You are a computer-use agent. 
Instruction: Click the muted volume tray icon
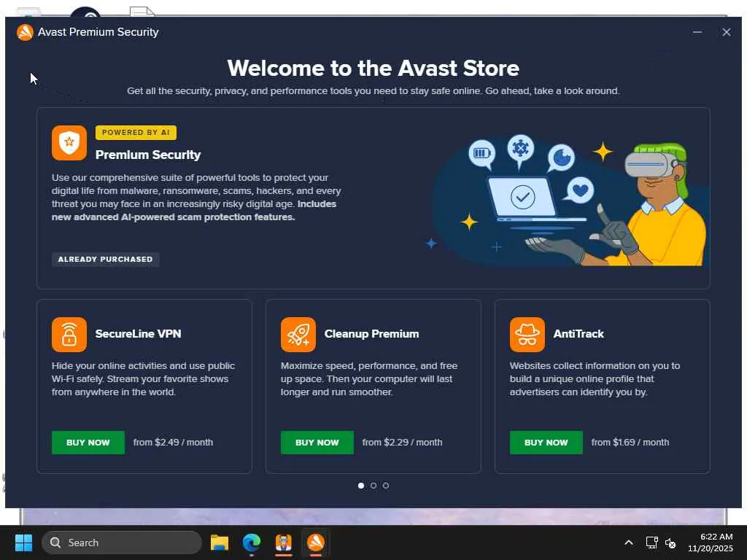[x=670, y=542]
